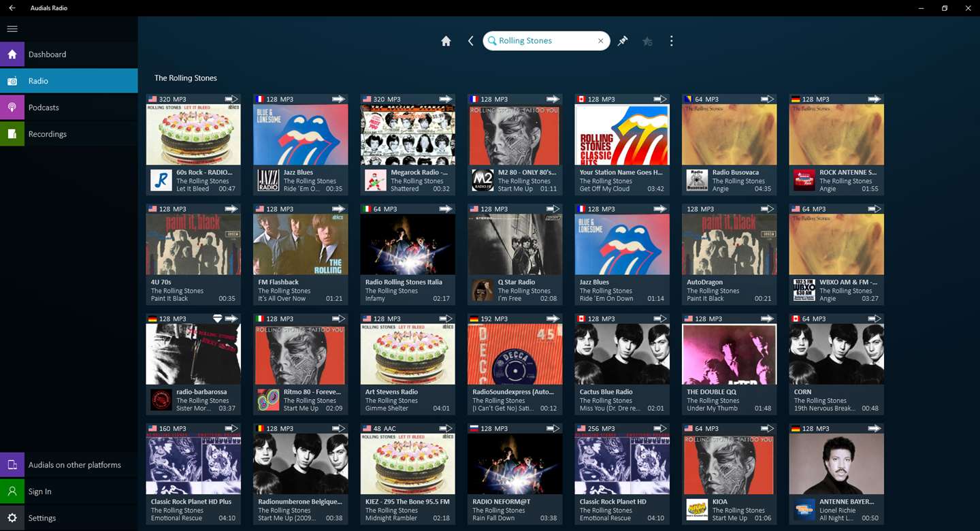Open the three-dot more options menu
980x531 pixels.
coord(671,41)
